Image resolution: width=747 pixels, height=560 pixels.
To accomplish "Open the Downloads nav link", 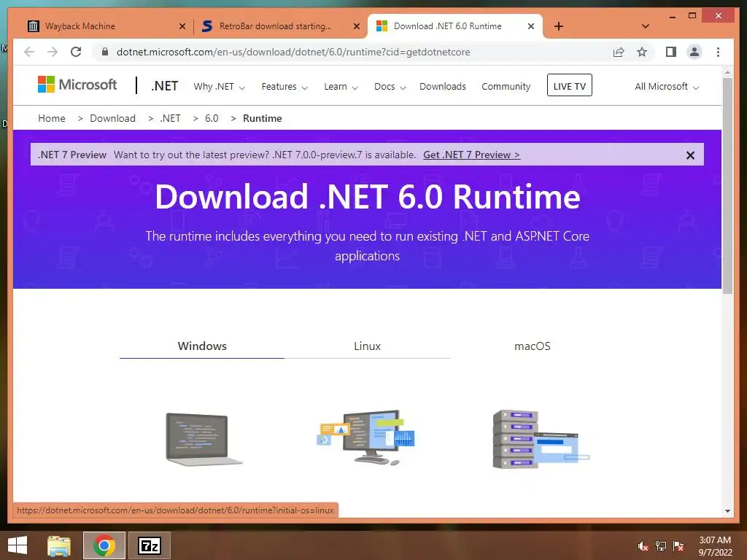I will [x=443, y=87].
